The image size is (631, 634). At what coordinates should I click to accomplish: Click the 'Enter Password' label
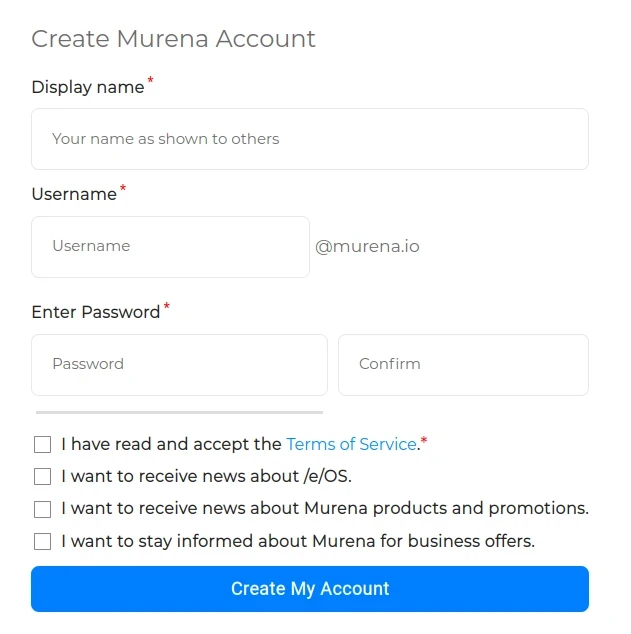click(96, 312)
